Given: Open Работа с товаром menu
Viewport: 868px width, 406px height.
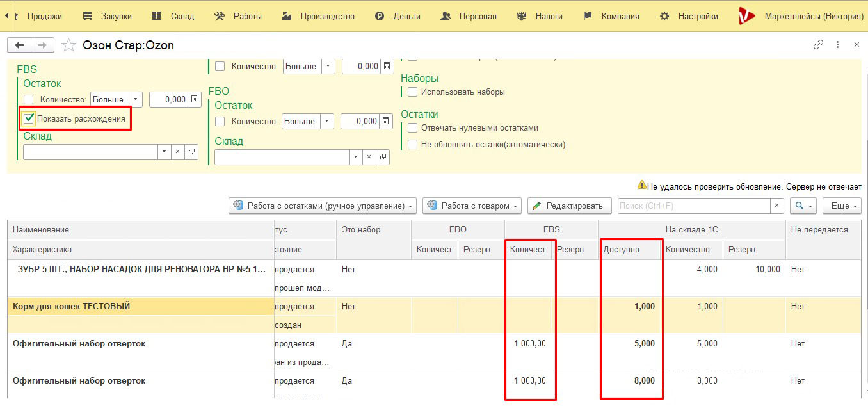Looking at the screenshot, I should 472,206.
